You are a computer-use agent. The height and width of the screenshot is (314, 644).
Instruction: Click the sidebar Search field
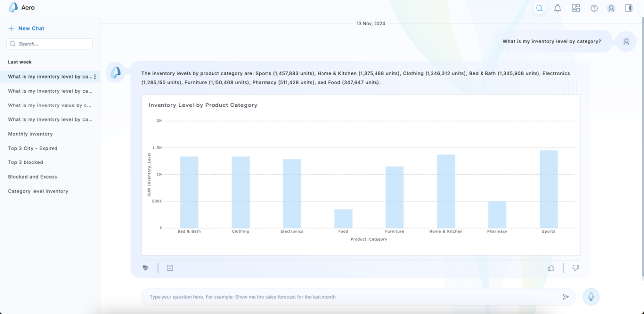point(50,44)
